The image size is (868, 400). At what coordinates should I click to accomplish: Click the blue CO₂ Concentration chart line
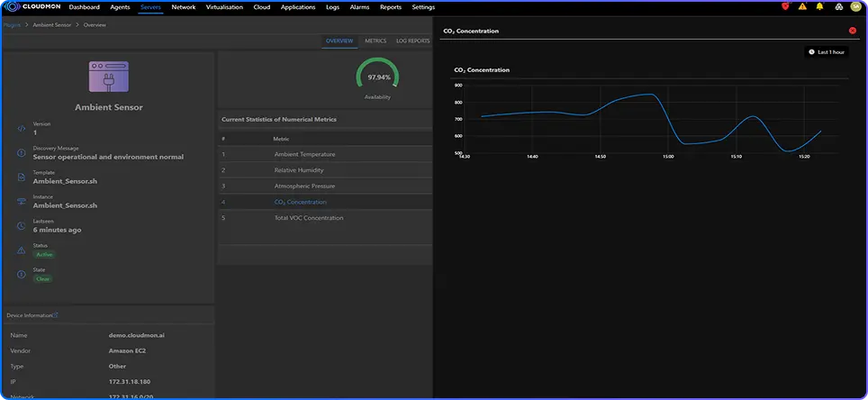652,123
